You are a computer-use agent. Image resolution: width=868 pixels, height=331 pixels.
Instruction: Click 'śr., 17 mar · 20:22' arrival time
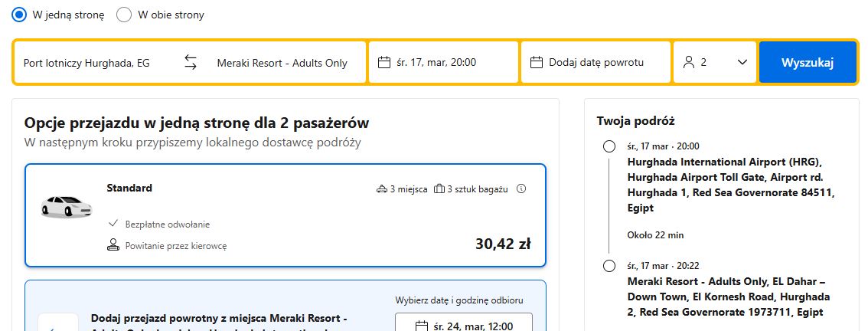click(663, 266)
